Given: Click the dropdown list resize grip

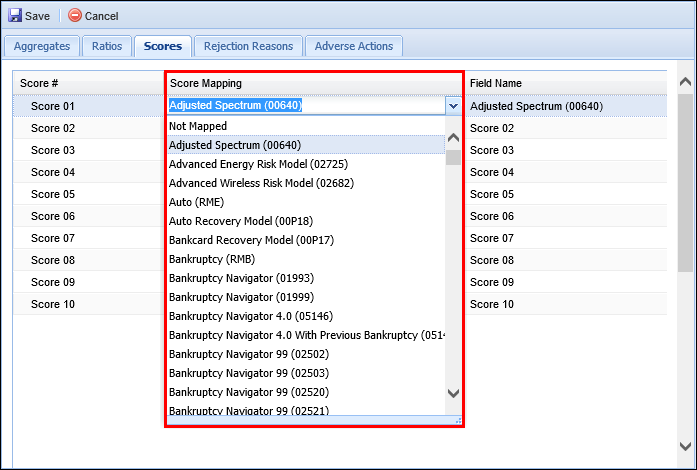Looking at the screenshot, I should [458, 420].
